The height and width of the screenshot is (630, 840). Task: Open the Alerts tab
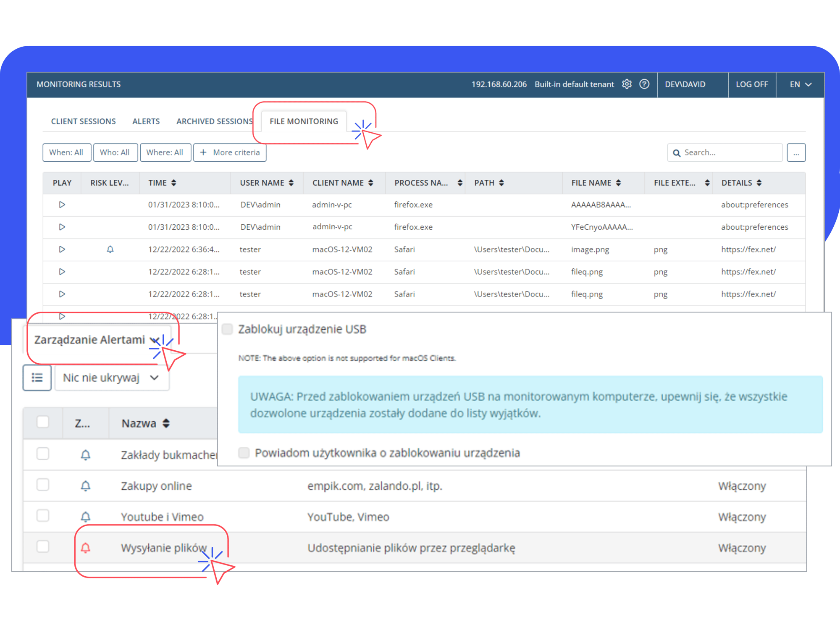[x=146, y=121]
